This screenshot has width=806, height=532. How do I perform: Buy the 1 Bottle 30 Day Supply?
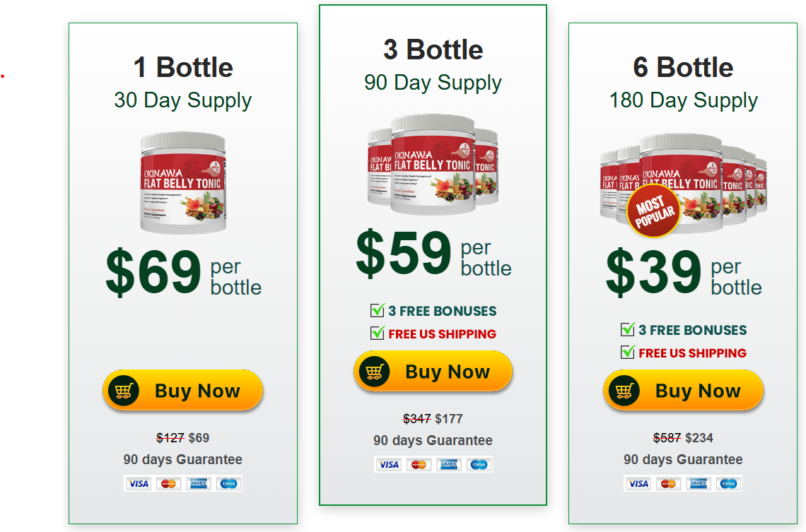[182, 390]
